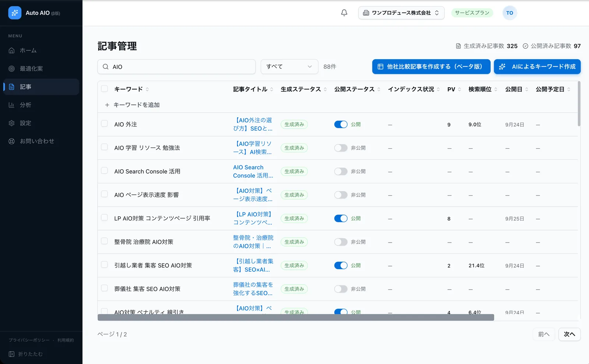Click AIによるキーワード作成 button
Screen dimensions: 589x364
click(537, 67)
